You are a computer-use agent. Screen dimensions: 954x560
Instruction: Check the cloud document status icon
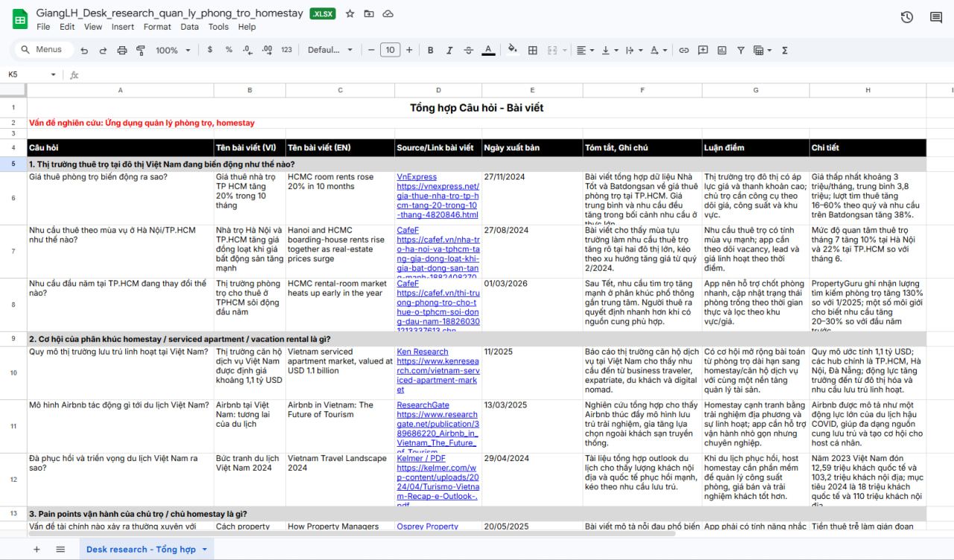388,14
